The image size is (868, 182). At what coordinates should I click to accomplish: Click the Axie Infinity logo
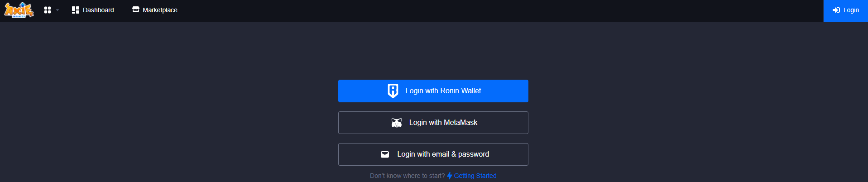tap(19, 10)
